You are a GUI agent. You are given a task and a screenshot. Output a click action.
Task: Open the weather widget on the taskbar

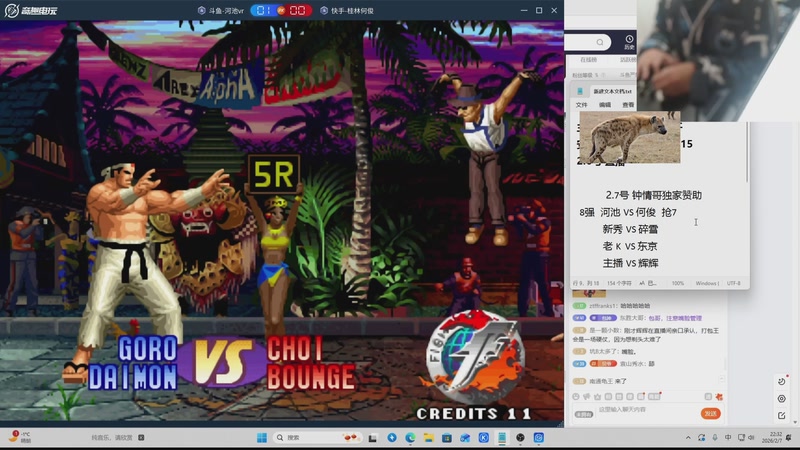click(x=20, y=437)
